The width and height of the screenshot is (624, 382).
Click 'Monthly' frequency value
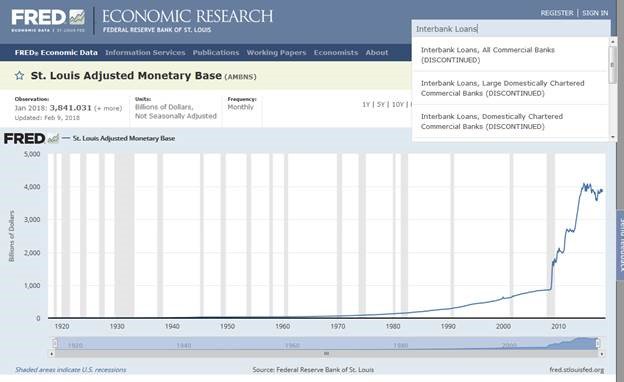pyautogui.click(x=240, y=107)
